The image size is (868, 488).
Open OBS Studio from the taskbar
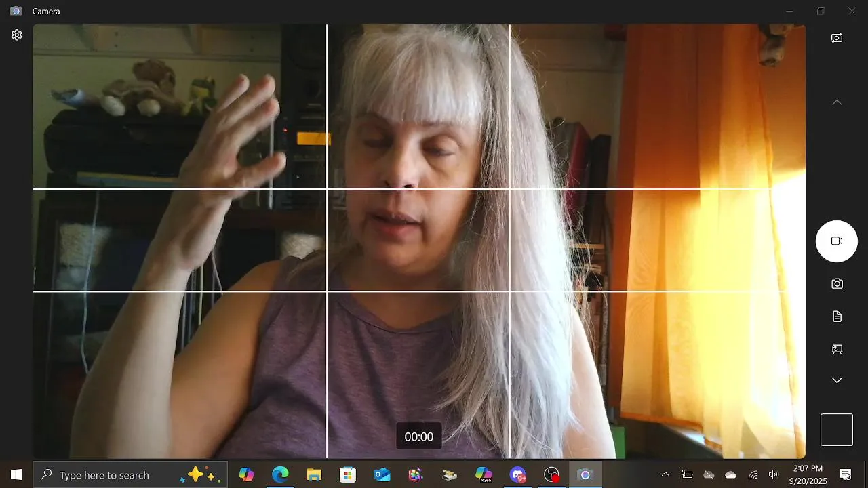pyautogui.click(x=552, y=475)
